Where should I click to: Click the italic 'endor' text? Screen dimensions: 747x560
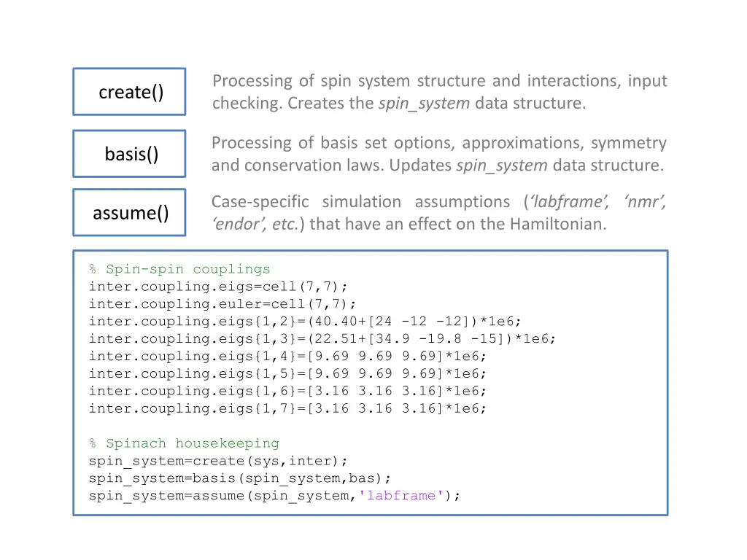[x=239, y=224]
